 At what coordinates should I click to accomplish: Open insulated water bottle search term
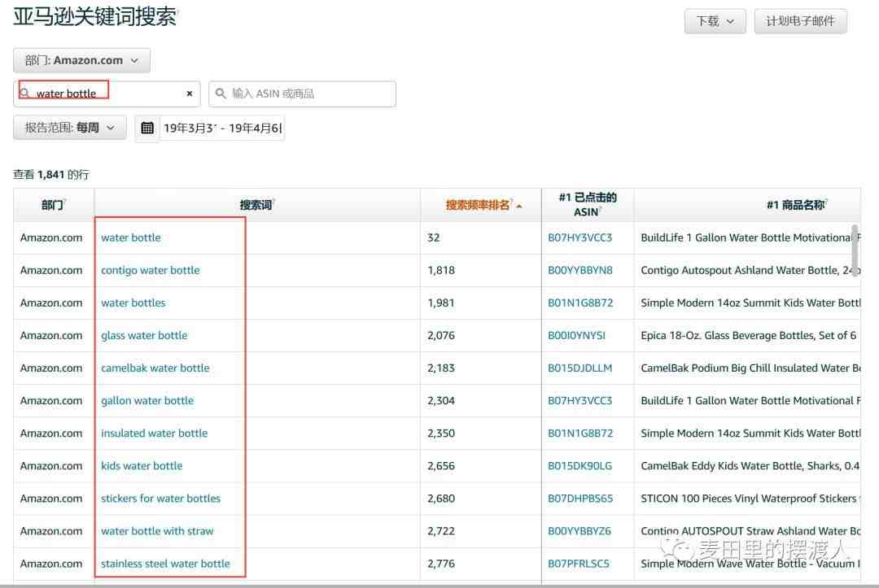154,433
